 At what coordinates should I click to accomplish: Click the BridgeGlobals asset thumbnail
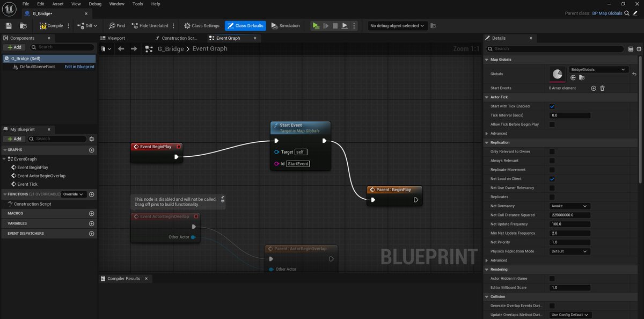pos(557,75)
